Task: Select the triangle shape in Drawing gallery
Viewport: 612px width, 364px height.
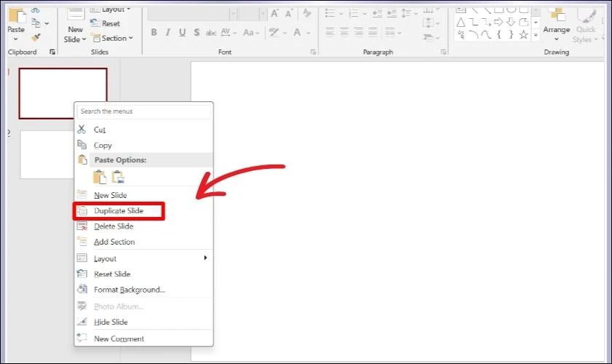Action: point(461,22)
